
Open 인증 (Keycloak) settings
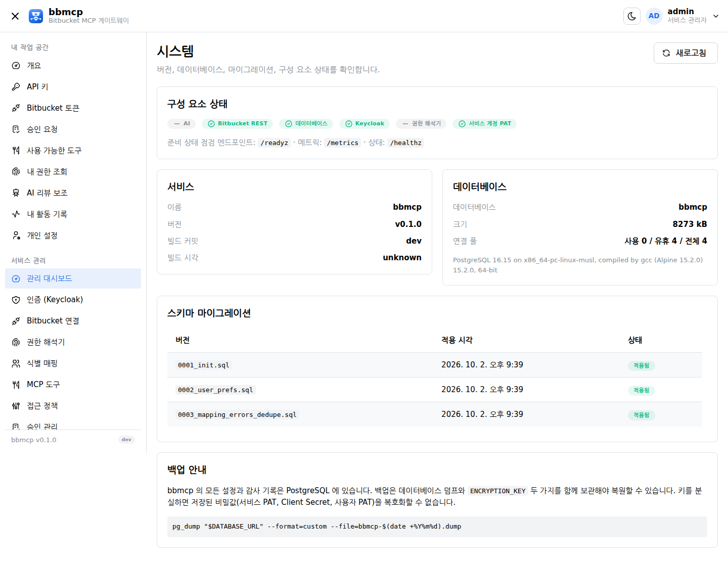tap(73, 300)
